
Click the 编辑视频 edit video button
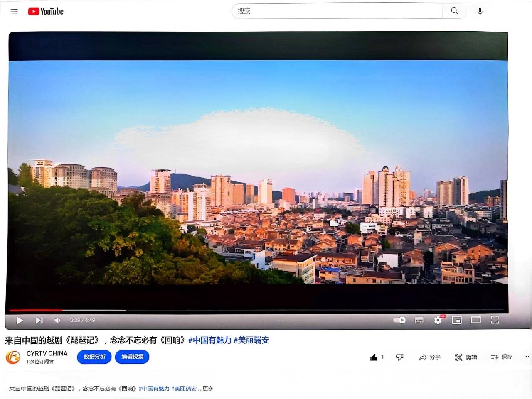coord(132,357)
